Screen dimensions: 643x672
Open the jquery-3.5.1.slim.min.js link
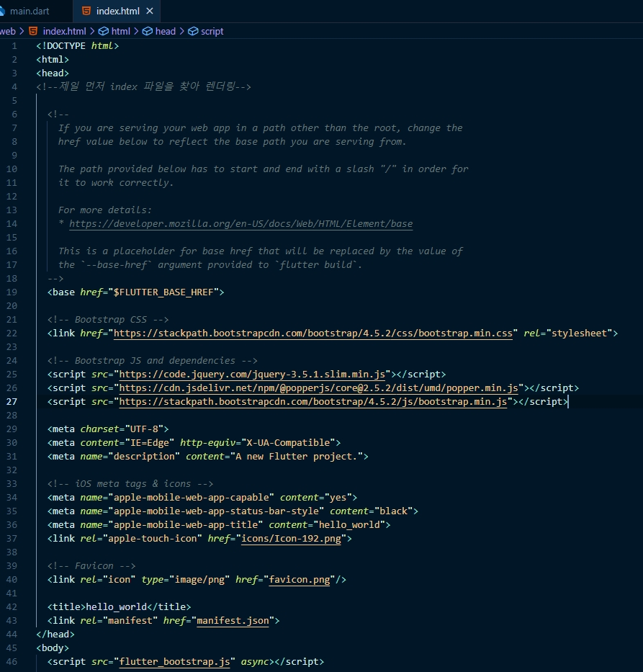pyautogui.click(x=252, y=375)
